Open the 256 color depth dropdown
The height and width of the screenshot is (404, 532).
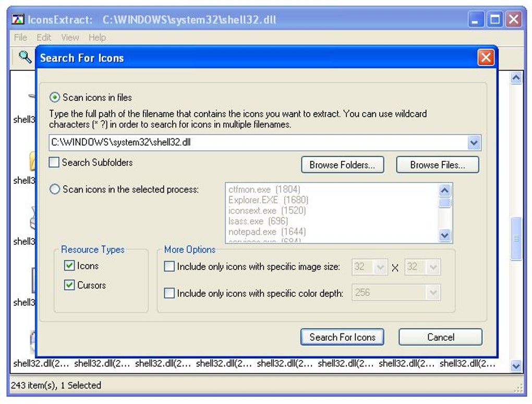433,293
